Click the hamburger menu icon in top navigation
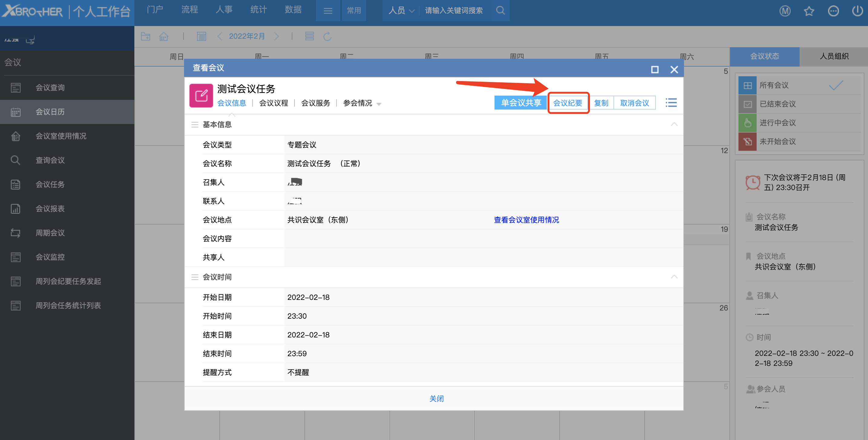 pyautogui.click(x=328, y=11)
